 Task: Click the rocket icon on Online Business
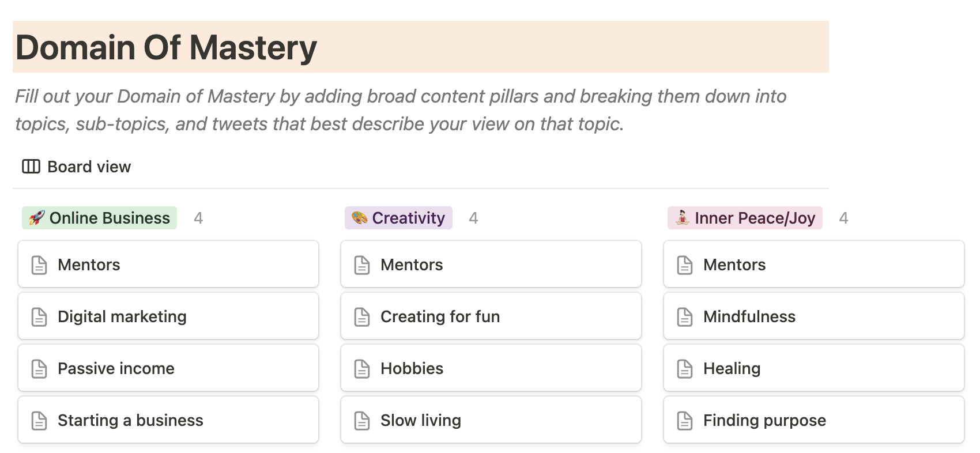tap(37, 218)
